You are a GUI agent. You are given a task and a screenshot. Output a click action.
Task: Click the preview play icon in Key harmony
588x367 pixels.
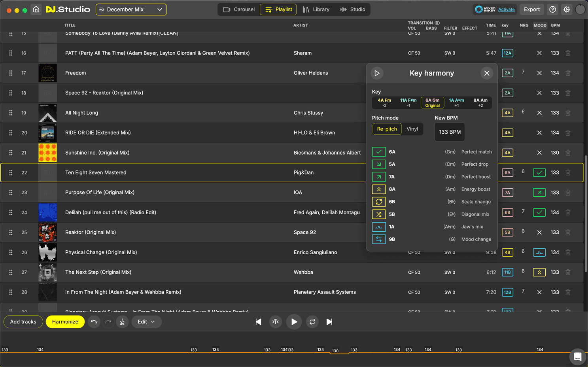click(377, 73)
